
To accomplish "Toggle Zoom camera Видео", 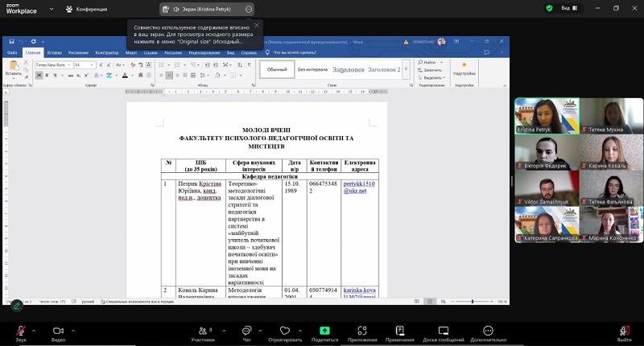I will coord(58,334).
